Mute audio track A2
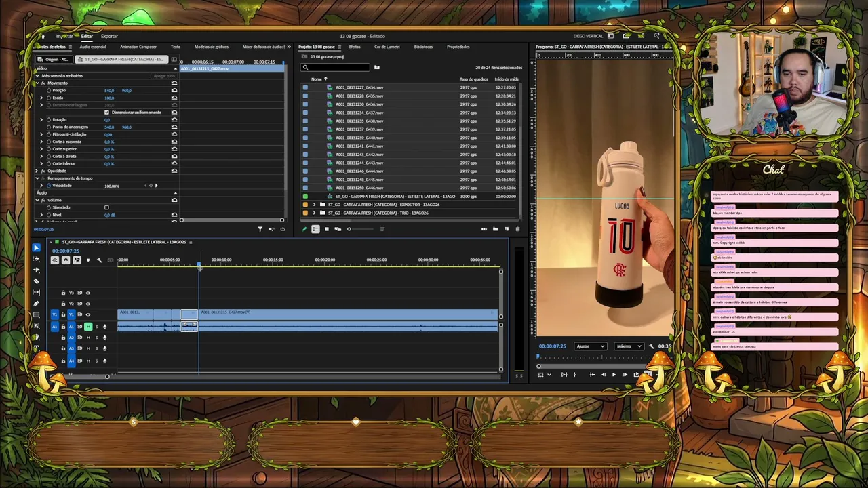Viewport: 868px width, 488px height. pyautogui.click(x=88, y=338)
